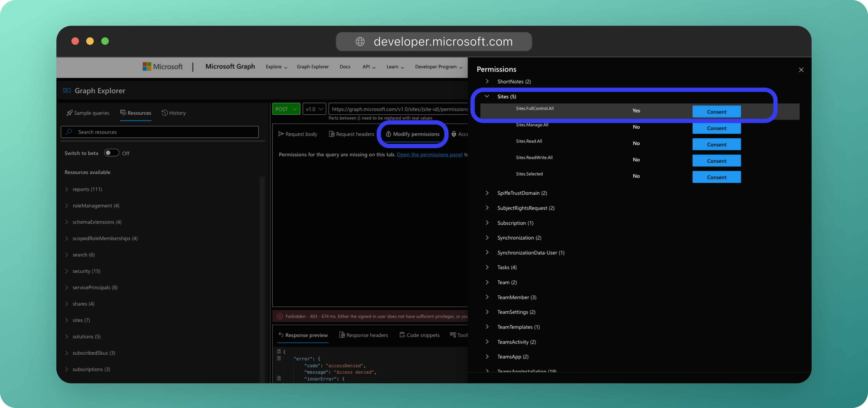Click the search magnifier icon in resources
868x408 pixels.
(x=69, y=132)
